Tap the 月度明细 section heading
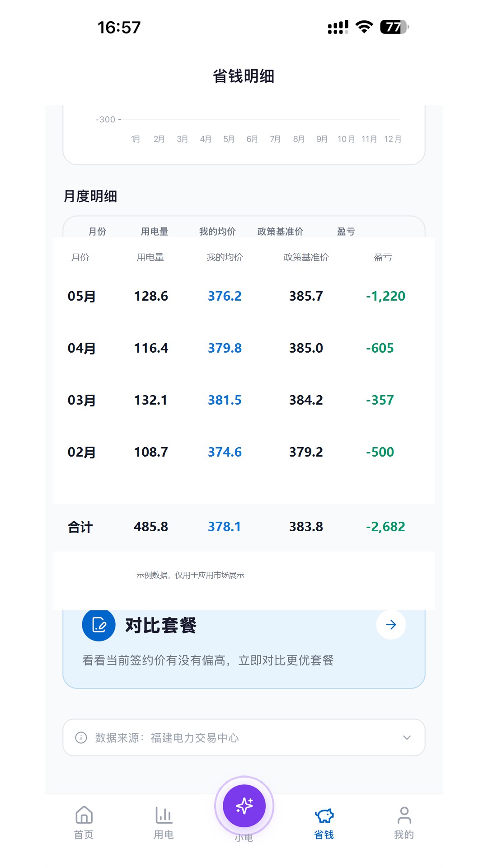Viewport: 488px width, 868px height. [x=90, y=196]
